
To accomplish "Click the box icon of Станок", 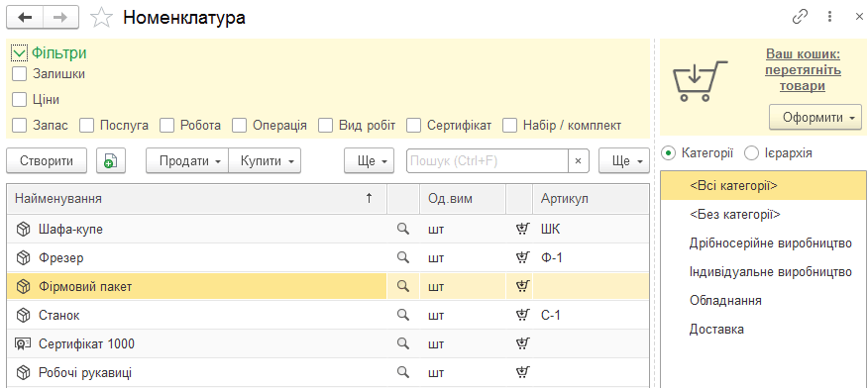I will [x=23, y=315].
